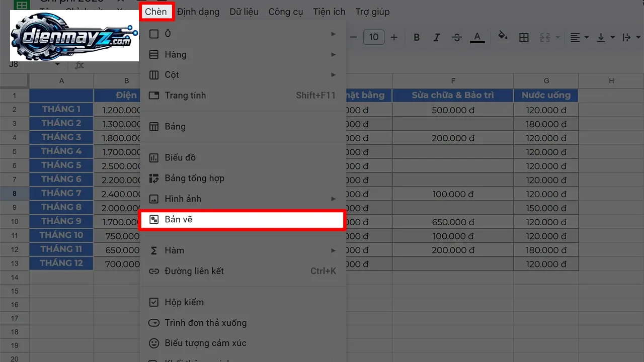Select Biểu tượng cảm xúc emoji option
The width and height of the screenshot is (644, 362).
tap(243, 343)
